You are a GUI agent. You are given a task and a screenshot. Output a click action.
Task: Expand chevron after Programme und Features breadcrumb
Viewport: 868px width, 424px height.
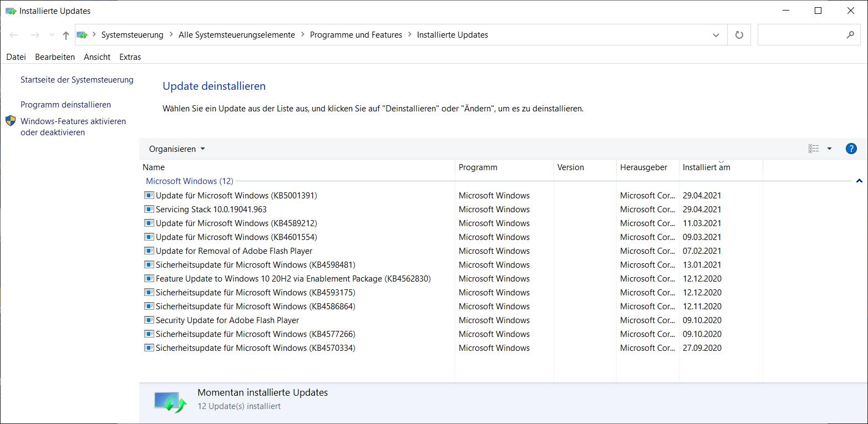tap(410, 35)
